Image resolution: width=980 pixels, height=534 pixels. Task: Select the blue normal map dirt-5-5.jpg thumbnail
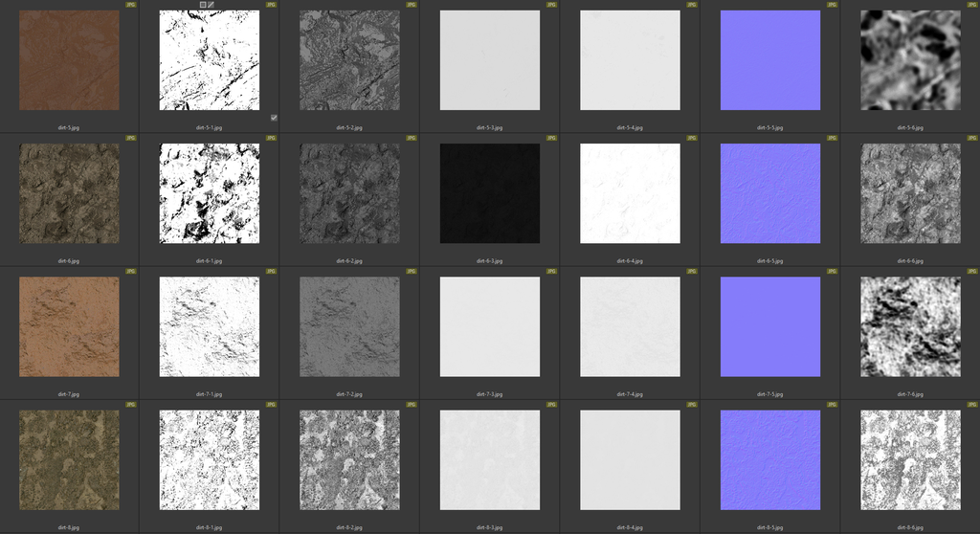[x=770, y=60]
